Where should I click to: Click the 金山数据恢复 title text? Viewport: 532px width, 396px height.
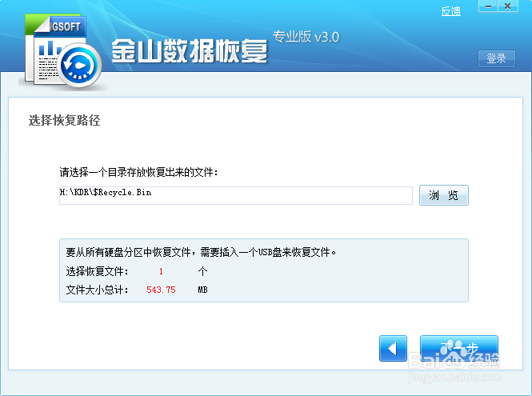click(190, 51)
